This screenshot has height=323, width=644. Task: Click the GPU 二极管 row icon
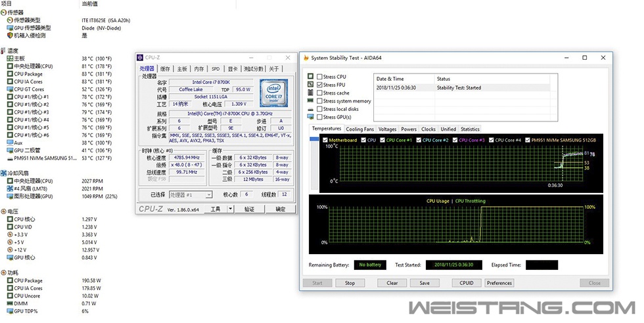(11, 150)
